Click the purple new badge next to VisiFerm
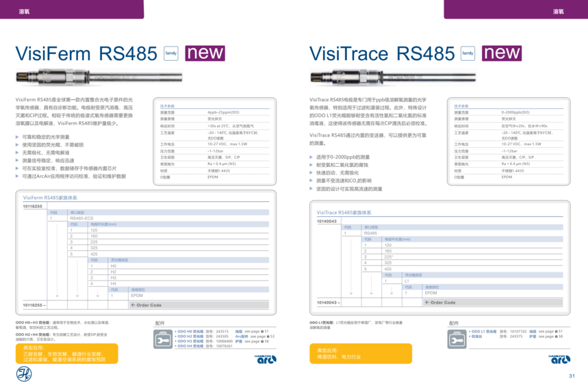Screen dimensions: 588x392 [205, 53]
